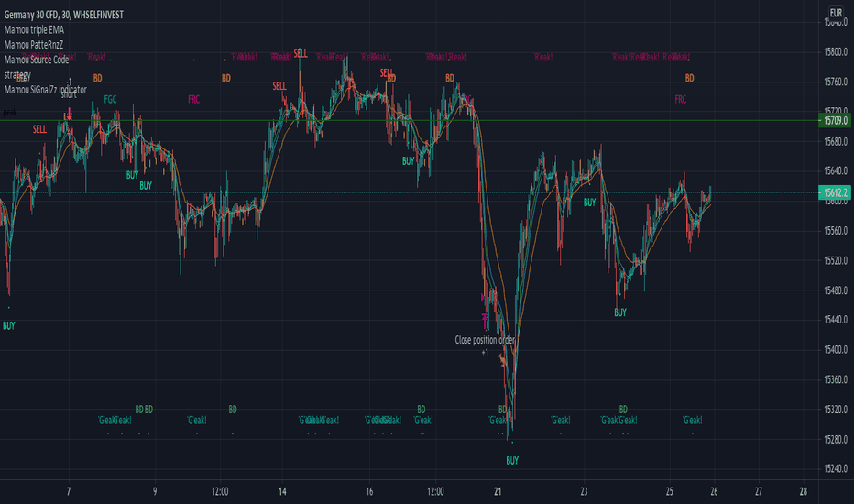Viewport: 854px width, 504px height.
Task: Select the 15400.0 price axis value
Action: (x=836, y=349)
